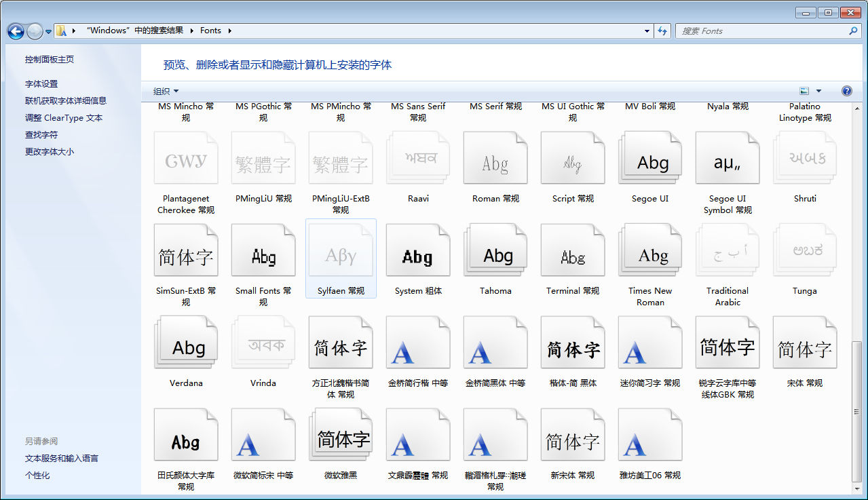Open the Segoe UI font preview
The image size is (868, 500).
tap(649, 157)
